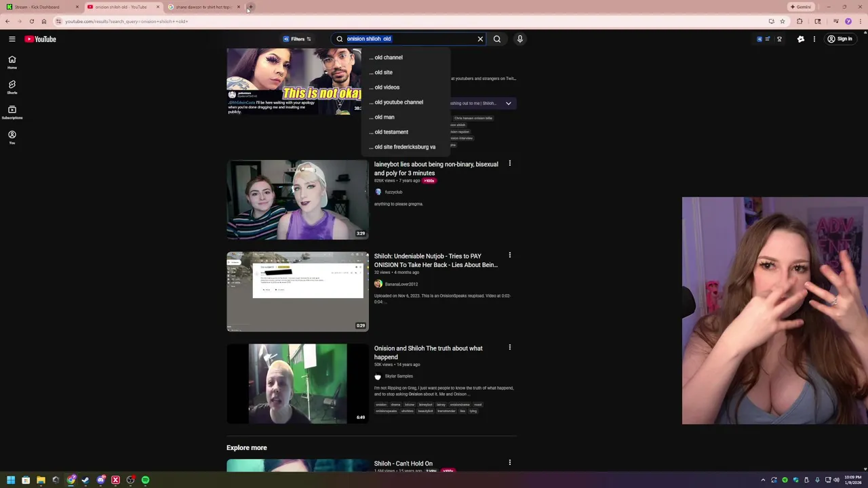Choose suggestion "old testament"
Viewport: 868px width, 488px height.
[x=406, y=131]
